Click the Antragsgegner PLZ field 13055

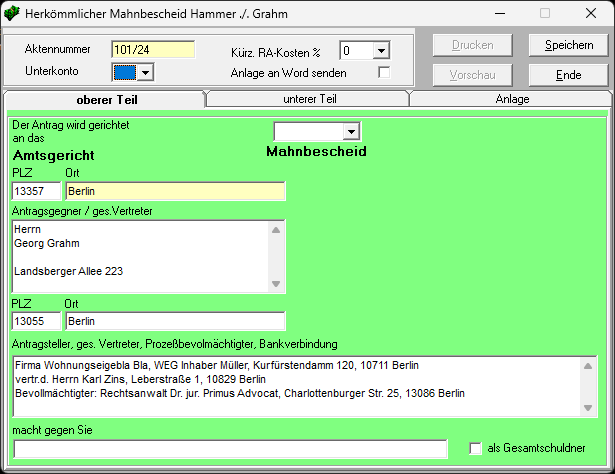click(36, 321)
